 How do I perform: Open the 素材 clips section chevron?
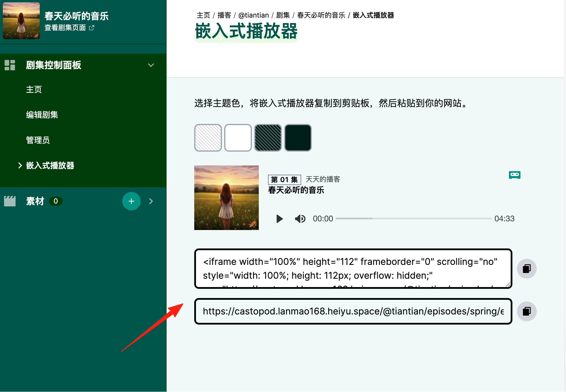151,201
